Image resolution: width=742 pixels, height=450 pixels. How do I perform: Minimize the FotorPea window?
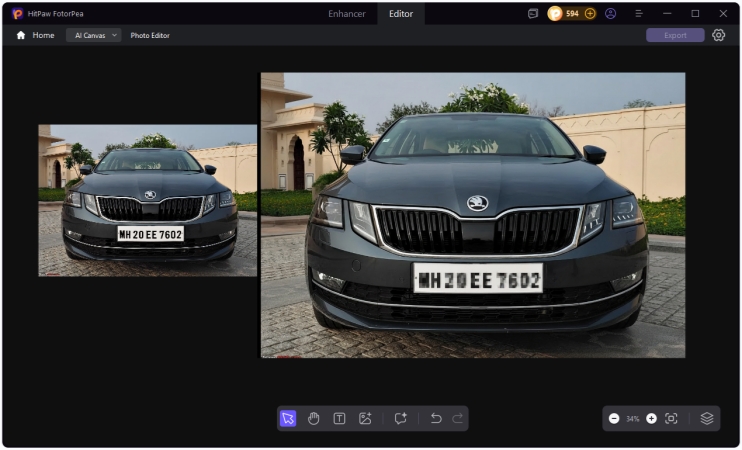667,14
